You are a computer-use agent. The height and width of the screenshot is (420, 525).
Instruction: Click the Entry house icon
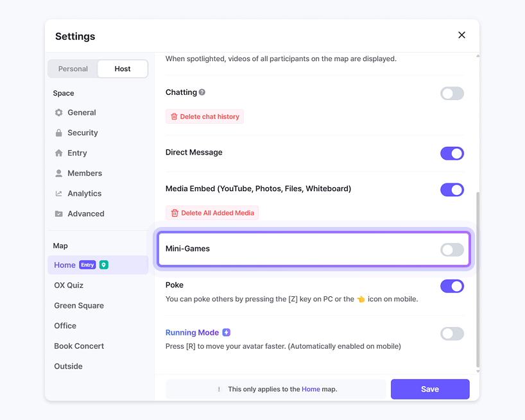tap(59, 153)
